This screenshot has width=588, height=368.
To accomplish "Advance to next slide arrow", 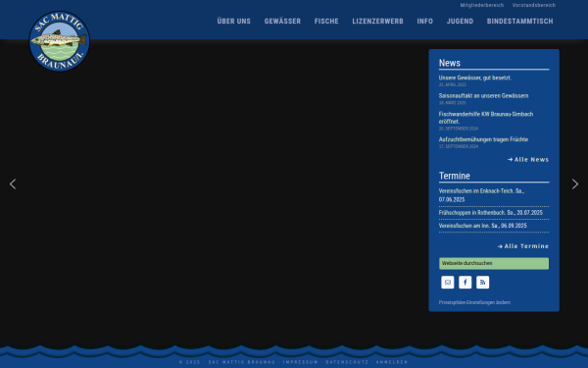I will [x=575, y=184].
